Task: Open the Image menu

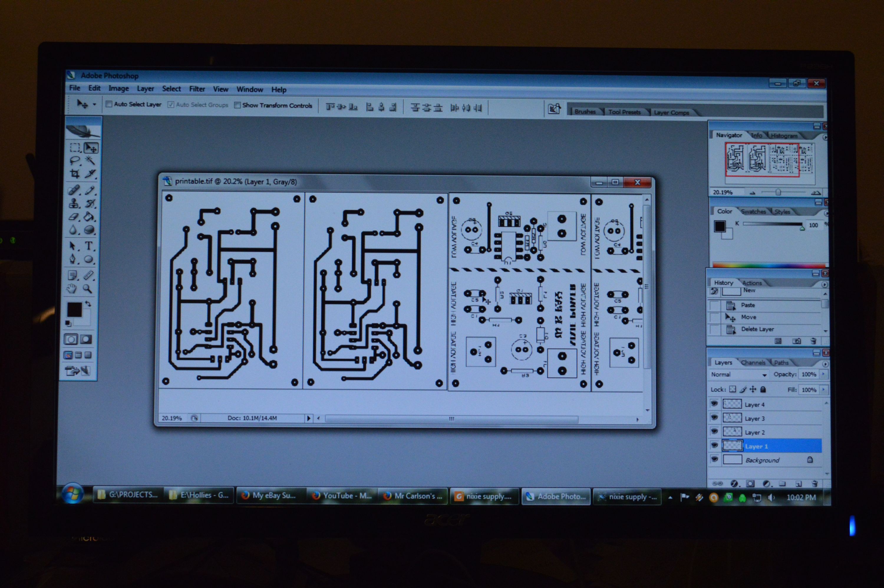Action: click(x=118, y=88)
